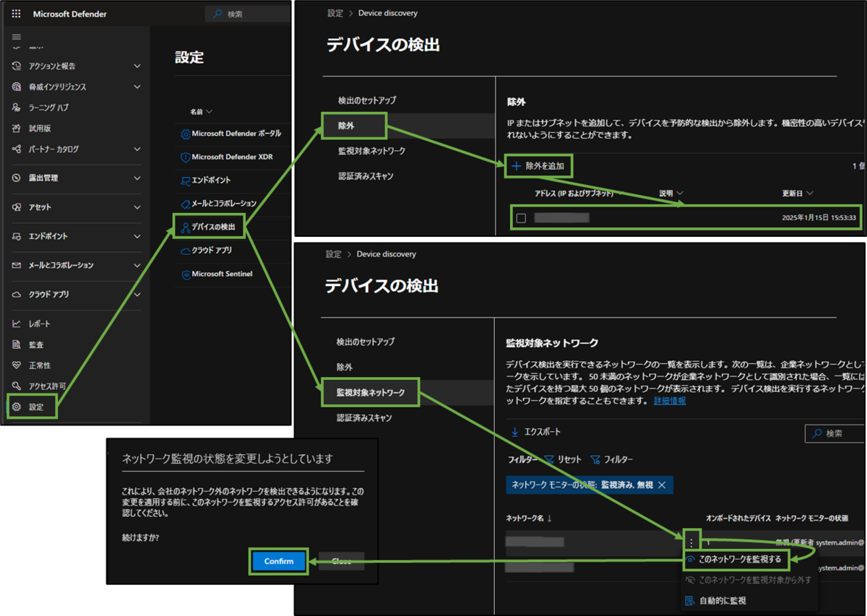This screenshot has height=616, width=867.
Task: Click the 検索 box in 監視対象ネットワーク panel
Action: pos(834,433)
